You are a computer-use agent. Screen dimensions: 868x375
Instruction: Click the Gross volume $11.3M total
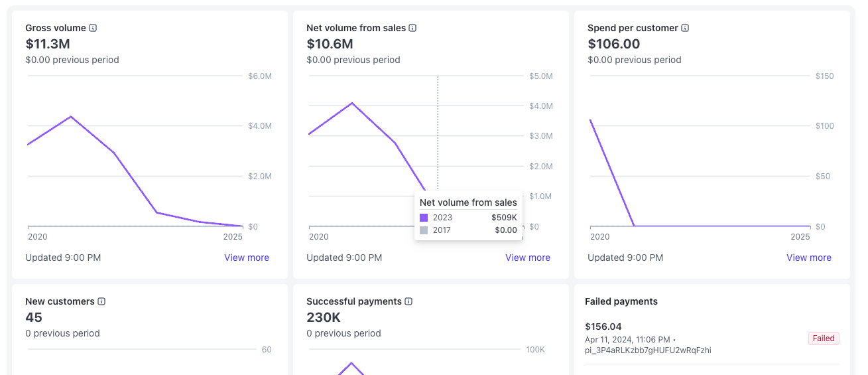point(48,44)
